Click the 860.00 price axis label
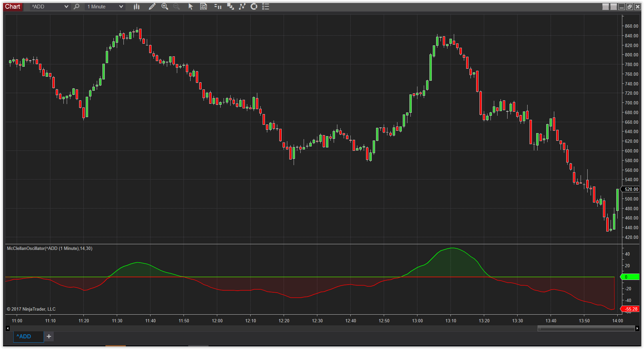 pos(631,26)
